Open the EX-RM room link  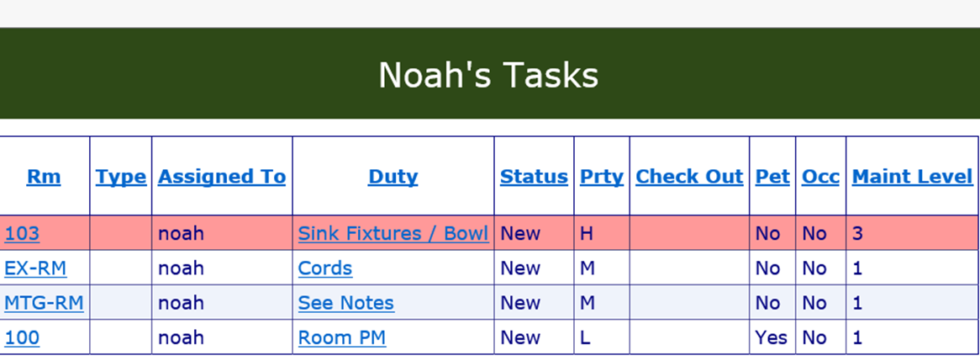(x=35, y=268)
